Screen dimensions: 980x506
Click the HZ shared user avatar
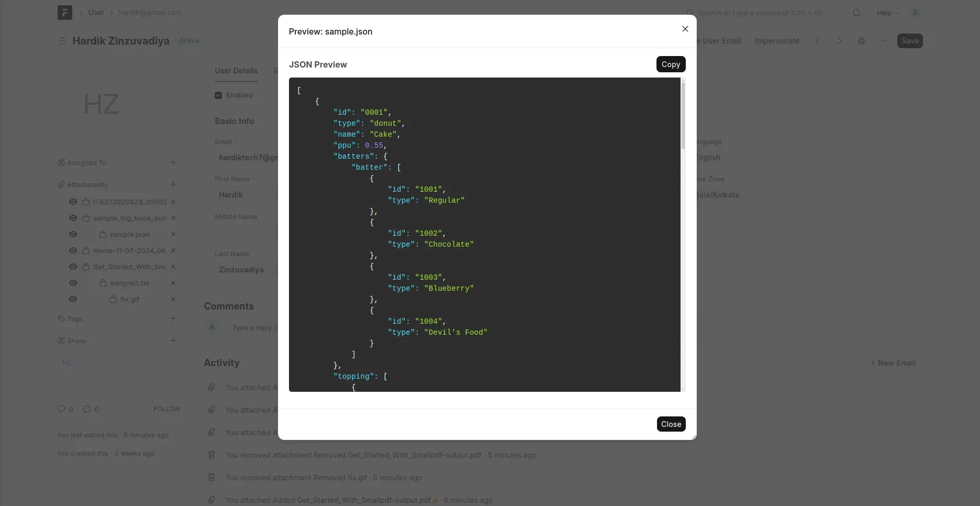point(67,362)
